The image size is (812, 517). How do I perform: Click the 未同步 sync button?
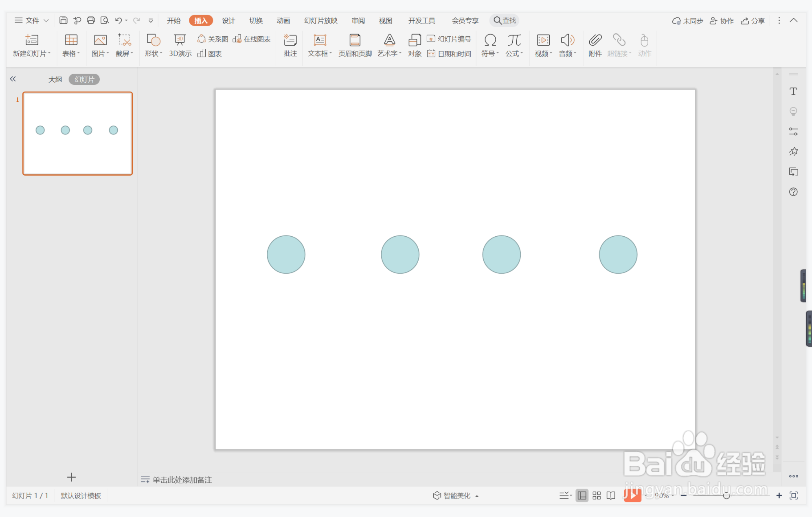point(687,21)
